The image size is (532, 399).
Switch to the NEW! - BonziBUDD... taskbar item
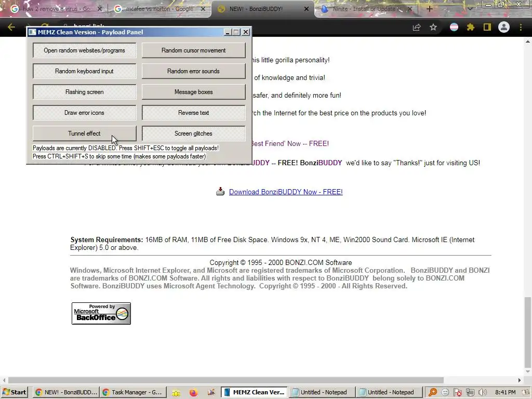[x=66, y=392]
